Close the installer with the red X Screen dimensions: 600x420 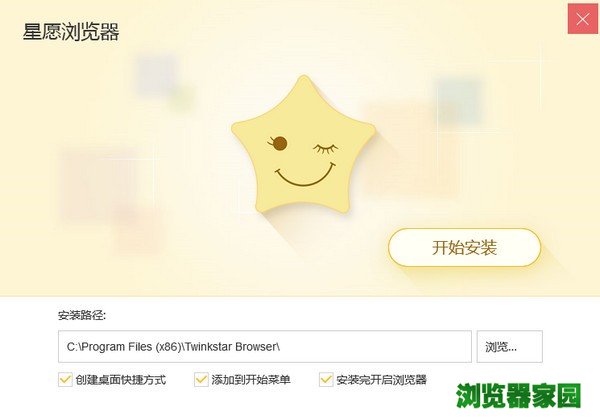tap(583, 19)
